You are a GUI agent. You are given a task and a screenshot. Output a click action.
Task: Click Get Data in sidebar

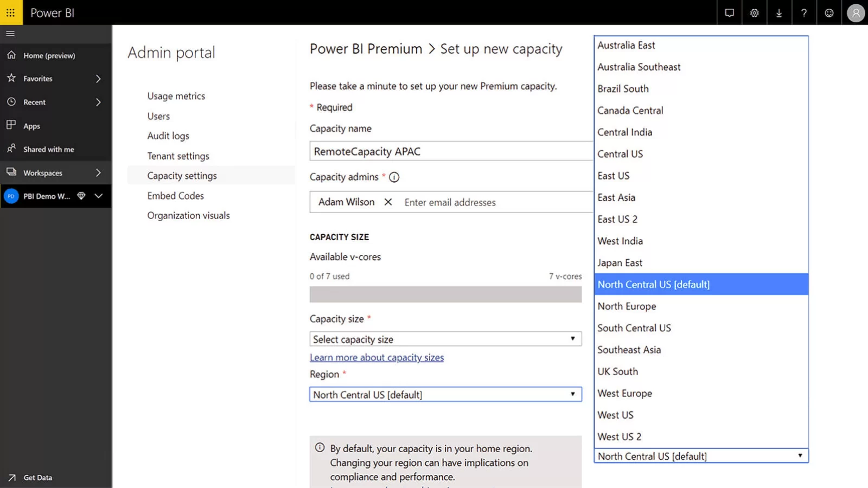click(37, 478)
